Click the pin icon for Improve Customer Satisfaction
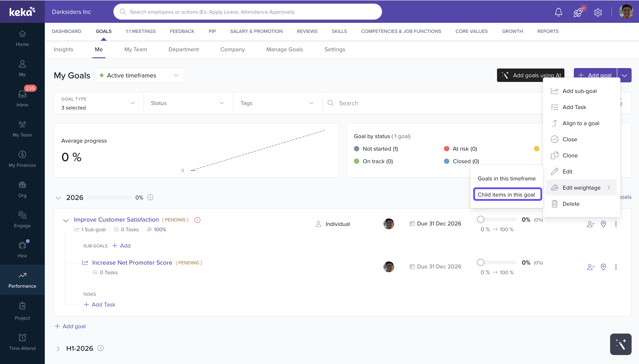 [x=603, y=224]
